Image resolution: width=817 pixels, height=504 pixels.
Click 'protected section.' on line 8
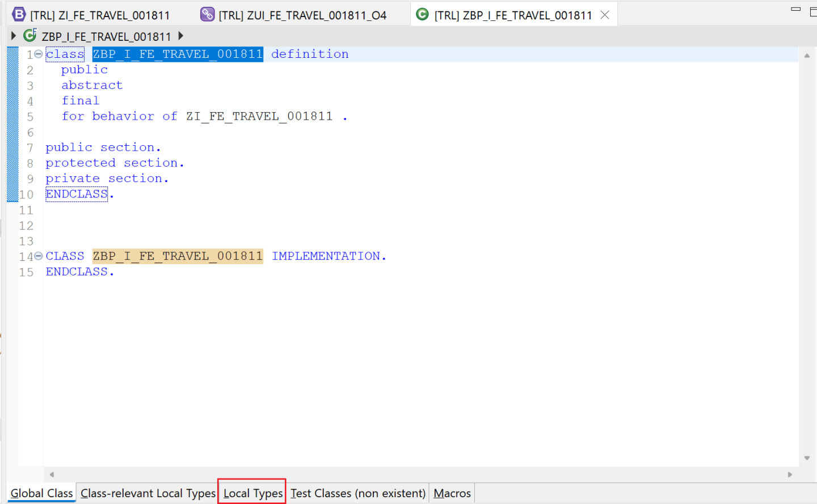point(115,163)
